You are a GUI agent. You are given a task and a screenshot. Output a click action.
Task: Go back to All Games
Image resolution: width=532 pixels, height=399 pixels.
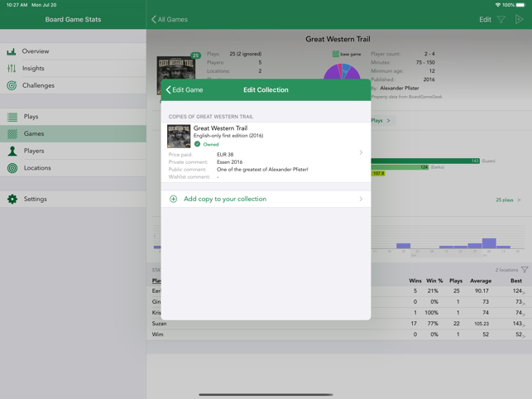(170, 19)
